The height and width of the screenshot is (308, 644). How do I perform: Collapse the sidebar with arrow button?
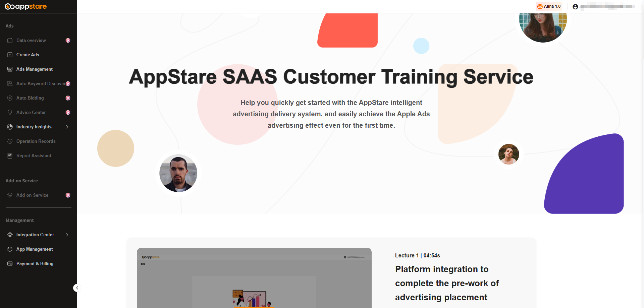pyautogui.click(x=77, y=288)
